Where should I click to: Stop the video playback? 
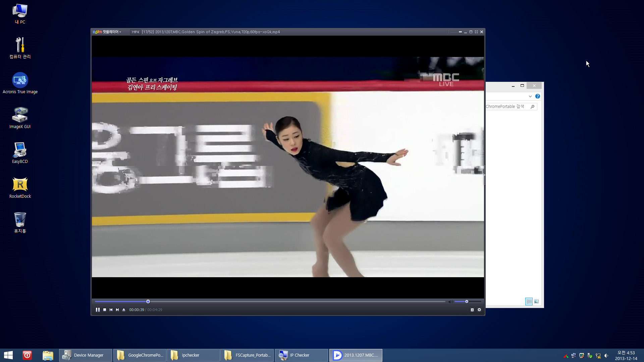[105, 310]
